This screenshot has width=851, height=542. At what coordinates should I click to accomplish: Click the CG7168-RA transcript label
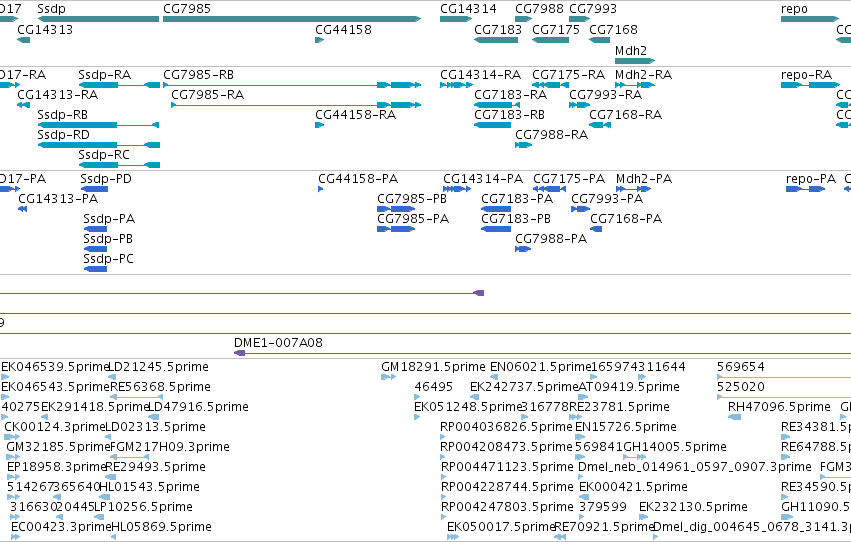pyautogui.click(x=626, y=114)
